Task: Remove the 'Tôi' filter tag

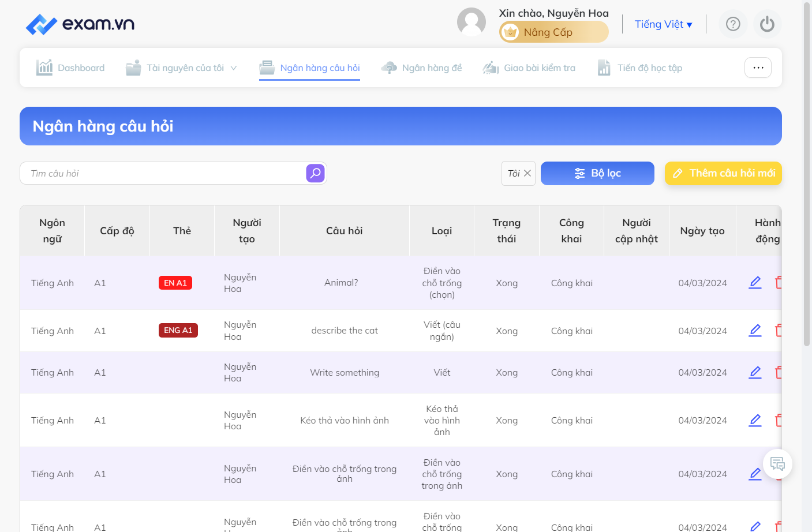Action: coord(527,173)
